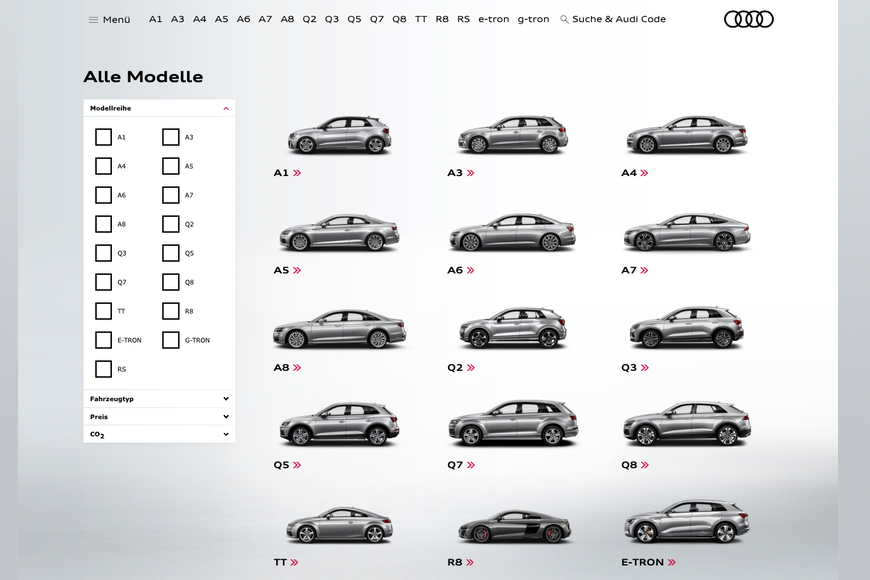Click the red arrows next to Q2

click(471, 367)
